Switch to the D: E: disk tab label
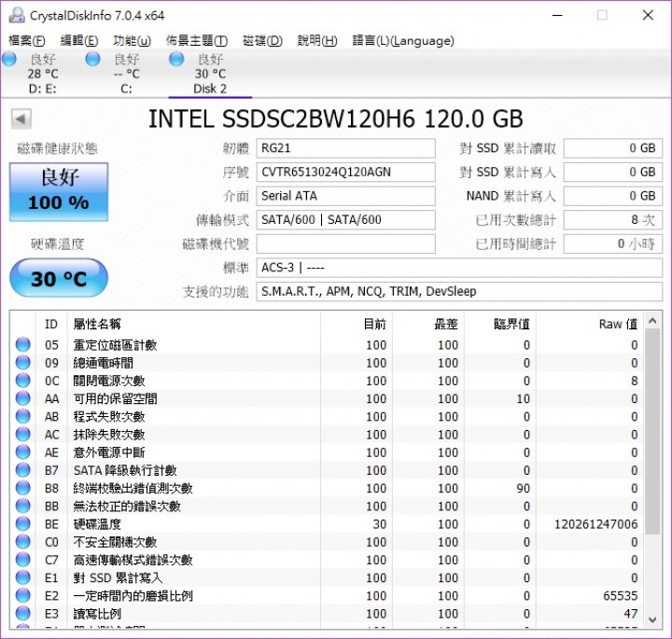672x639 pixels. [42, 89]
